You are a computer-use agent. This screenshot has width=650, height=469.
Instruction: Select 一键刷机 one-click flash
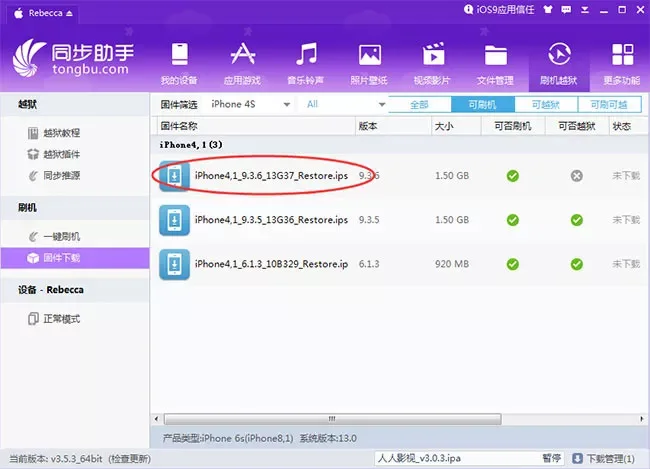coord(54,237)
